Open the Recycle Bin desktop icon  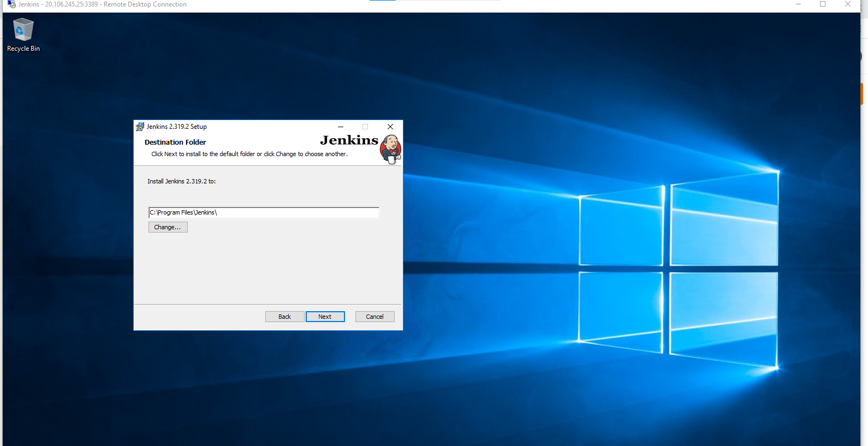tap(23, 35)
